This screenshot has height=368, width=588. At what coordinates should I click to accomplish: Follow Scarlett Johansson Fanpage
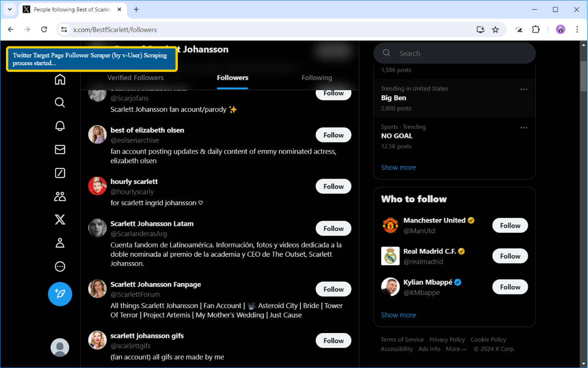click(334, 289)
